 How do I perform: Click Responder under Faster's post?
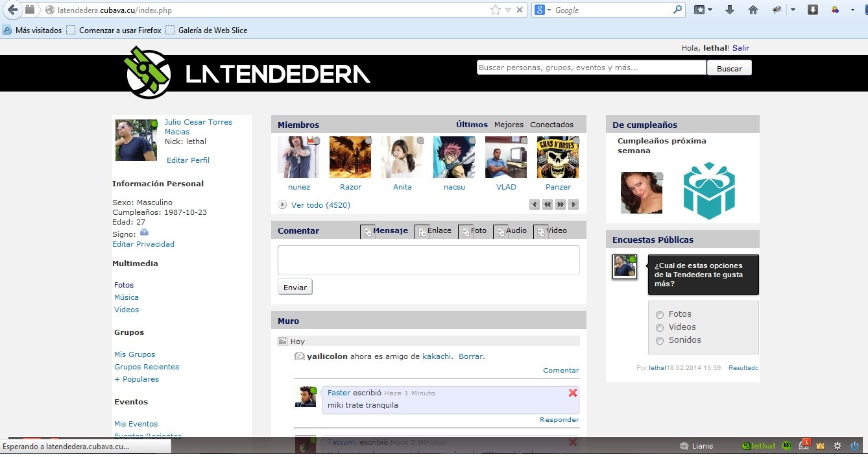[559, 420]
